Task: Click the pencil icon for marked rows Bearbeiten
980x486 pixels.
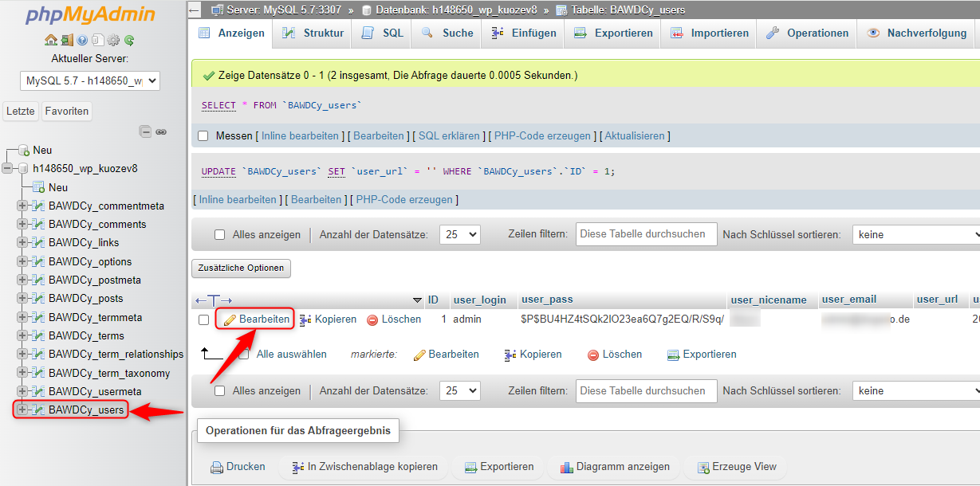Action: (x=419, y=355)
